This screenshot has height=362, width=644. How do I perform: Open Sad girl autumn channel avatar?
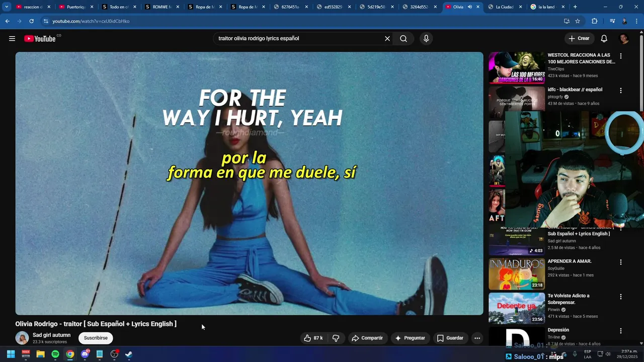[x=22, y=338]
